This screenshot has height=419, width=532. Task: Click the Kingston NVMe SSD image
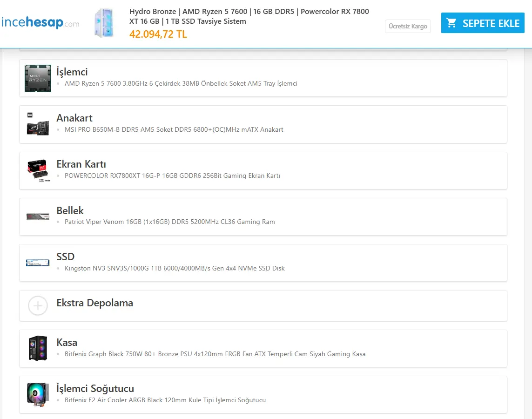tap(38, 263)
